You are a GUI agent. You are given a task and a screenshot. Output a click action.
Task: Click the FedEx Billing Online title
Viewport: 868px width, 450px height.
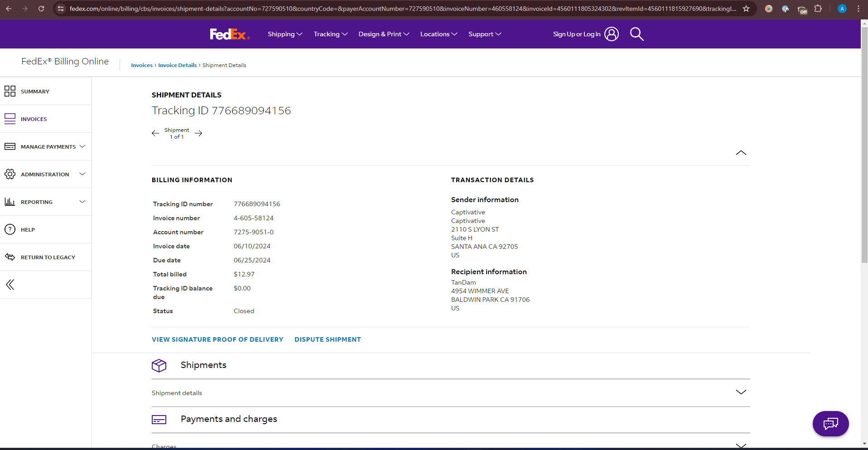[65, 61]
